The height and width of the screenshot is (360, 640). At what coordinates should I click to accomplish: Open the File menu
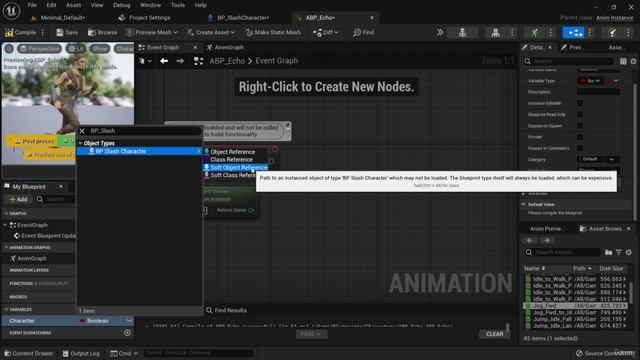(x=32, y=5)
